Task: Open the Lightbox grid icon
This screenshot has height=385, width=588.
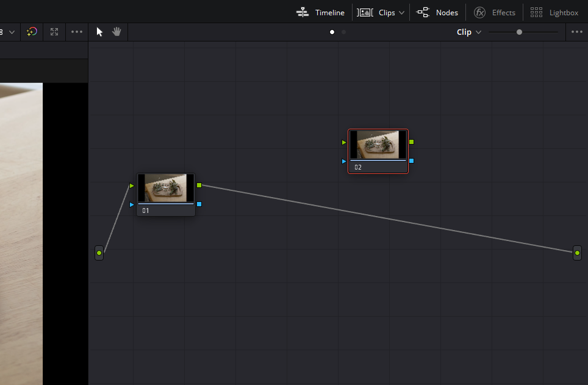Action: 536,12
